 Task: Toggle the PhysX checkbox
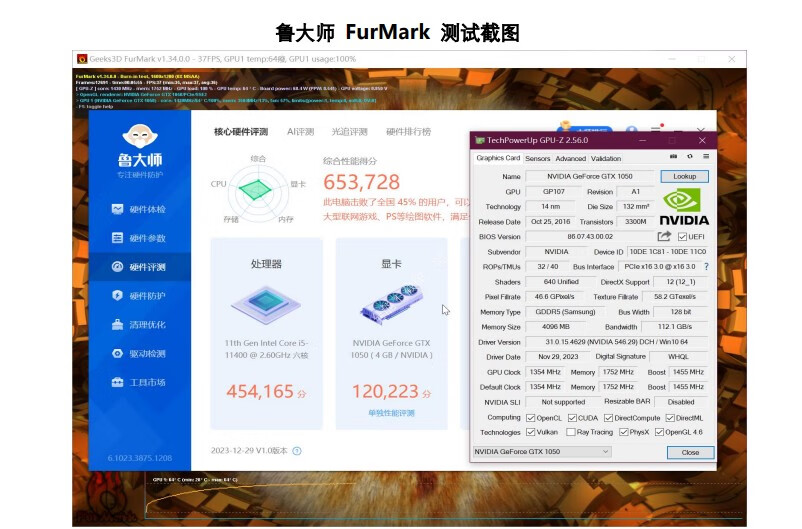tap(623, 432)
